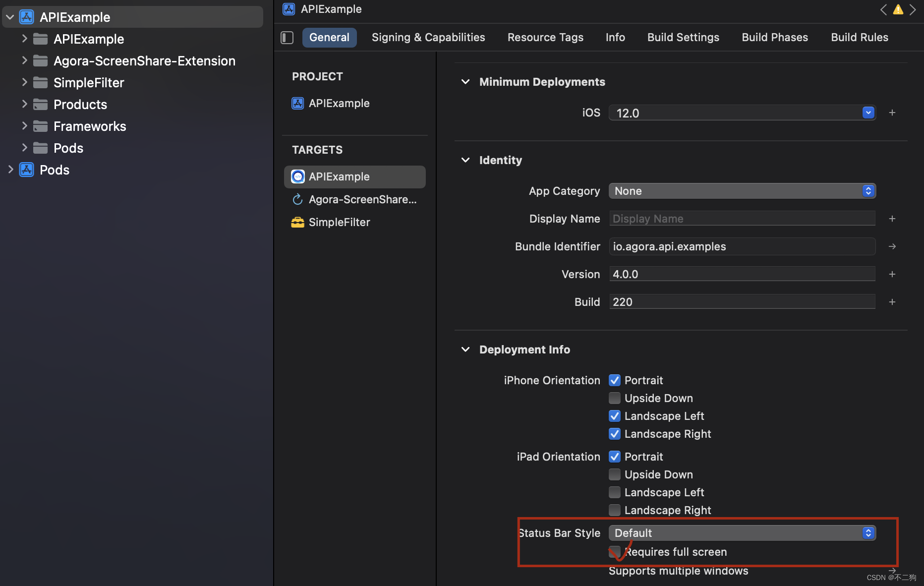Open the App Category dropdown

click(742, 191)
